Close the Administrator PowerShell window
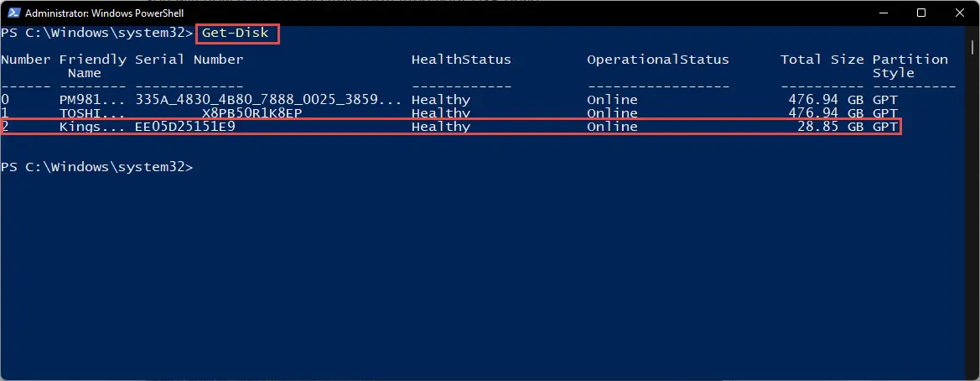The image size is (980, 381). coord(960,13)
